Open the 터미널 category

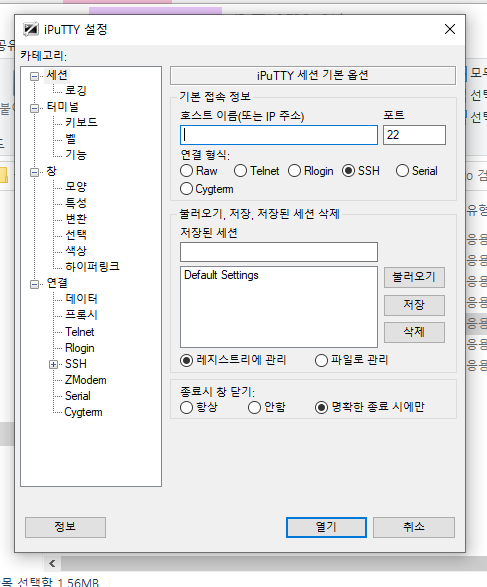tap(63, 107)
